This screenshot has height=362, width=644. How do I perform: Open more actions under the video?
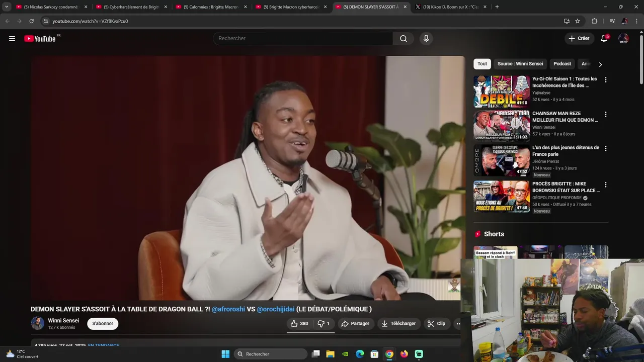(x=458, y=324)
